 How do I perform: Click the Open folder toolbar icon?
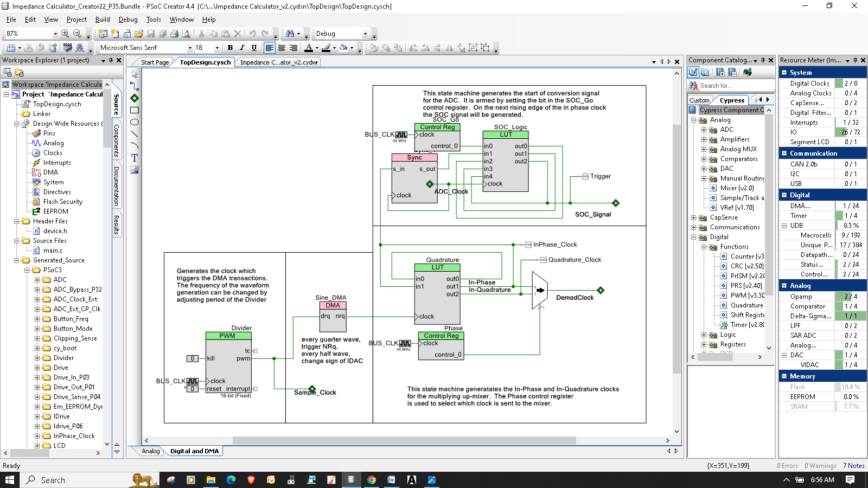point(139,34)
